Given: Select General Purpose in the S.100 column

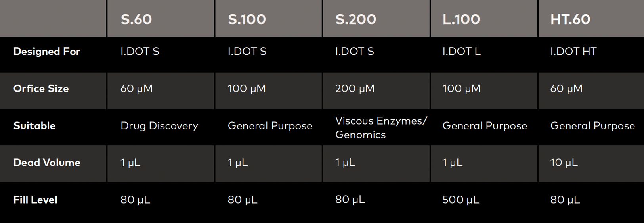Looking at the screenshot, I should (270, 126).
